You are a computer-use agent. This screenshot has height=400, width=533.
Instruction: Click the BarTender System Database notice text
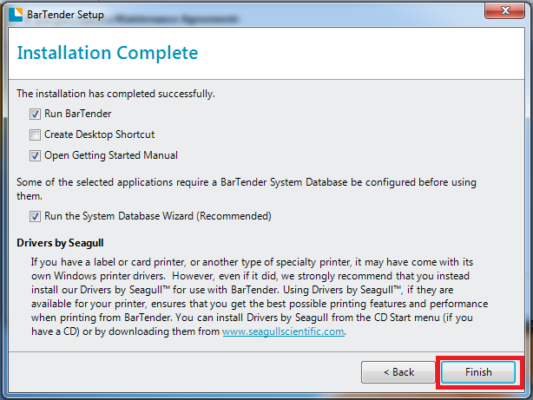246,189
